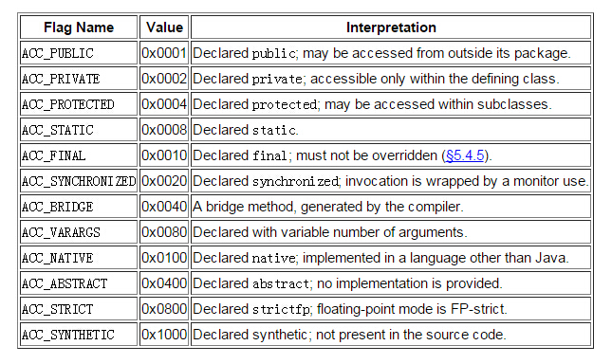Click the ACC_STATIC flag cell
Screen dimensions: 612x364
click(79, 129)
